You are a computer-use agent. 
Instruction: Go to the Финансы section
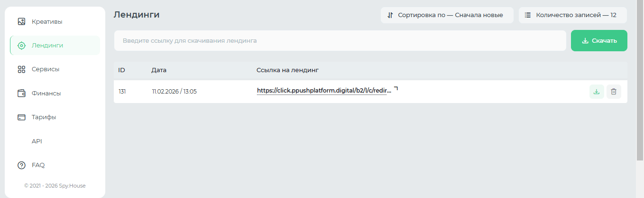[x=46, y=93]
